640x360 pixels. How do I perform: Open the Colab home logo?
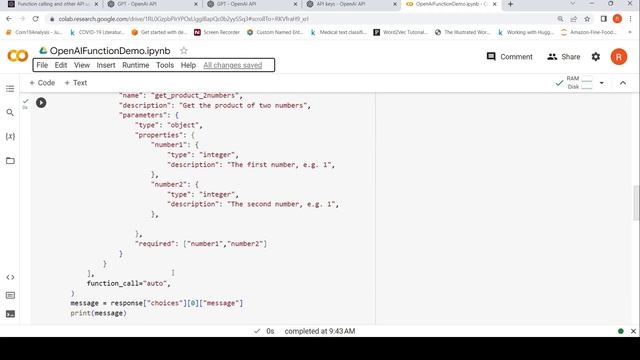(18, 56)
